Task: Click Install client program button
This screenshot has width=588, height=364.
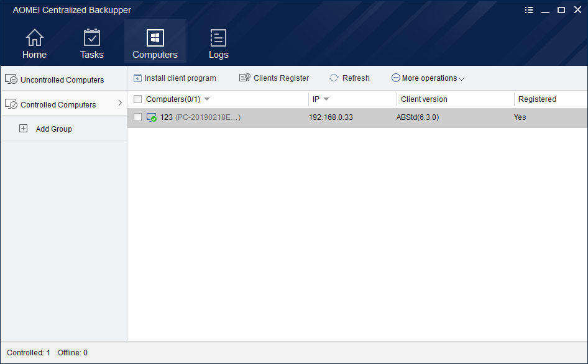Action: pos(175,78)
